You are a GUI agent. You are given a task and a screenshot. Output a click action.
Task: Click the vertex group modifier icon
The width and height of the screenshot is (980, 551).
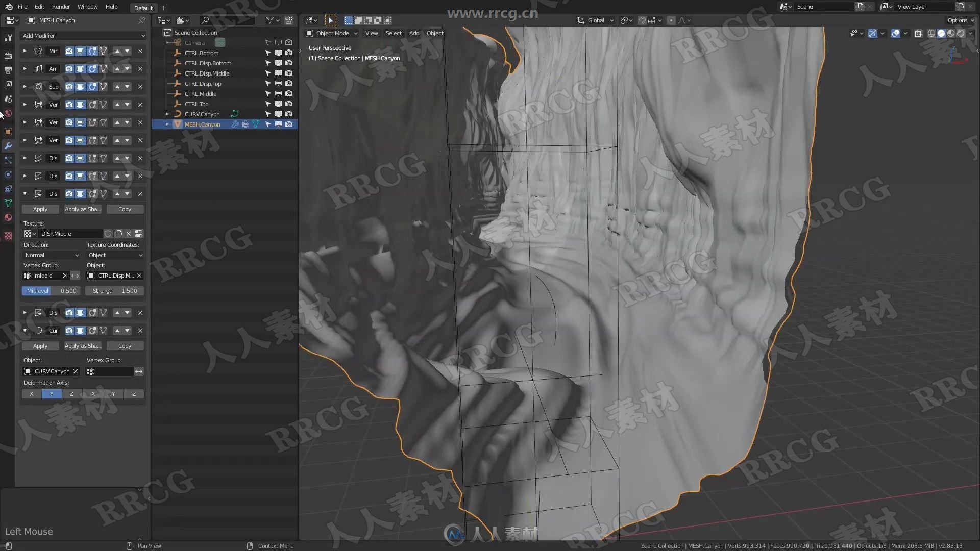point(27,275)
